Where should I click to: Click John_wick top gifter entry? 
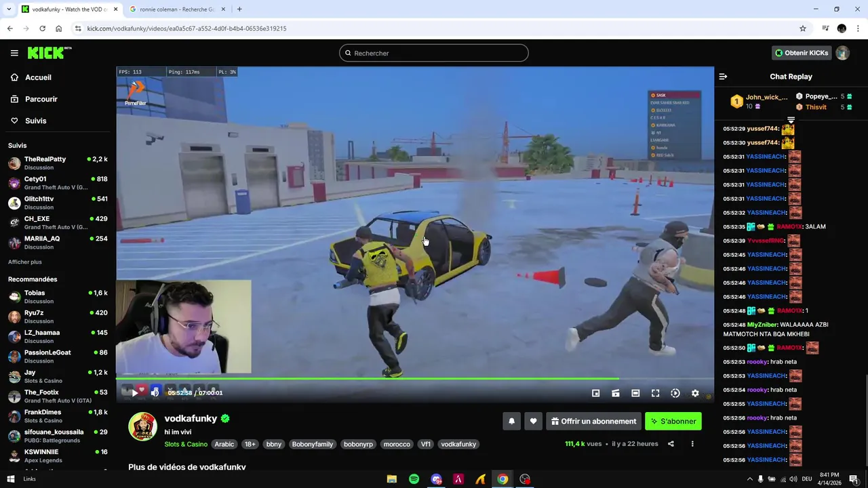(759, 102)
